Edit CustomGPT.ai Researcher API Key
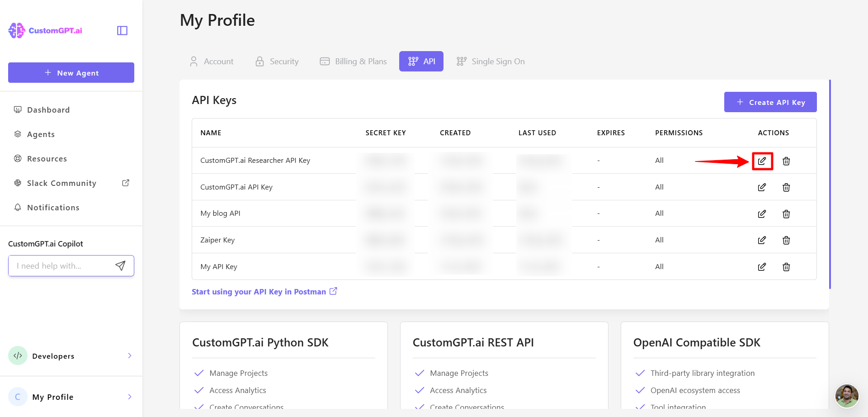The height and width of the screenshot is (417, 868). tap(762, 161)
